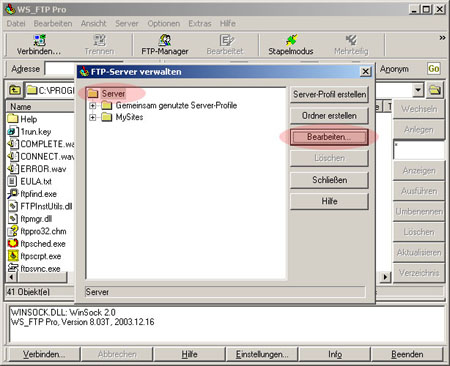Click the filter mask field under Anlegen
The width and height of the screenshot is (450, 366).
coord(419,150)
